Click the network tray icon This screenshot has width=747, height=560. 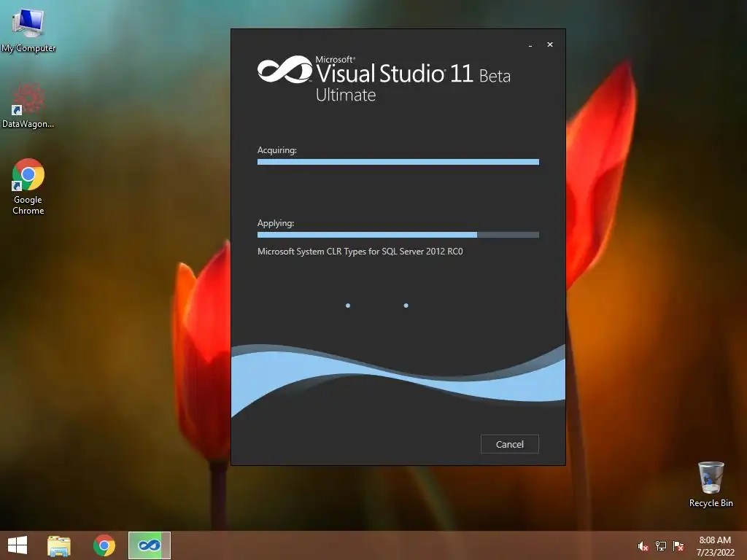point(661,546)
